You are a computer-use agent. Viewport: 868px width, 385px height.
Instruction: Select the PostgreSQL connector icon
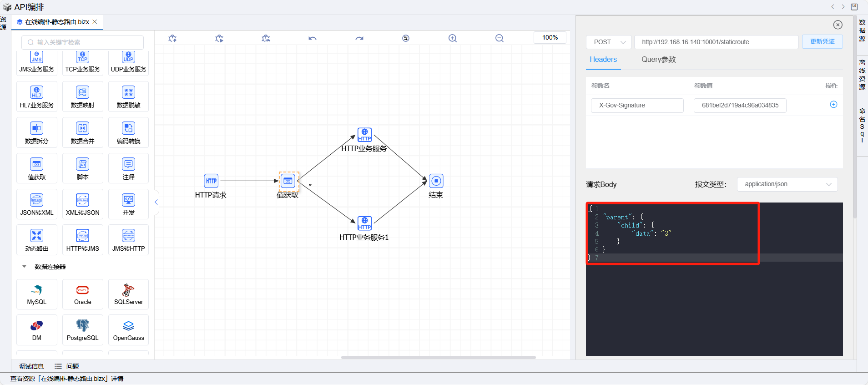coord(82,326)
